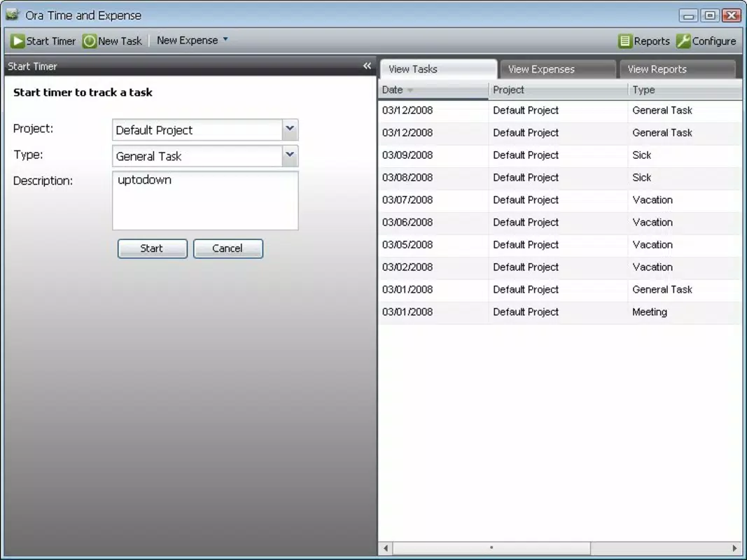
Task: Click the Start Timer toolbar label
Action: coord(51,41)
